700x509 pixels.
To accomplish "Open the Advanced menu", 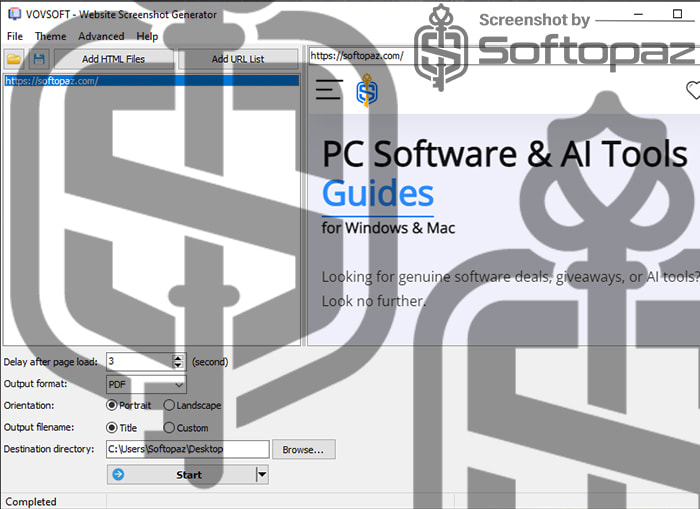I will 101,36.
